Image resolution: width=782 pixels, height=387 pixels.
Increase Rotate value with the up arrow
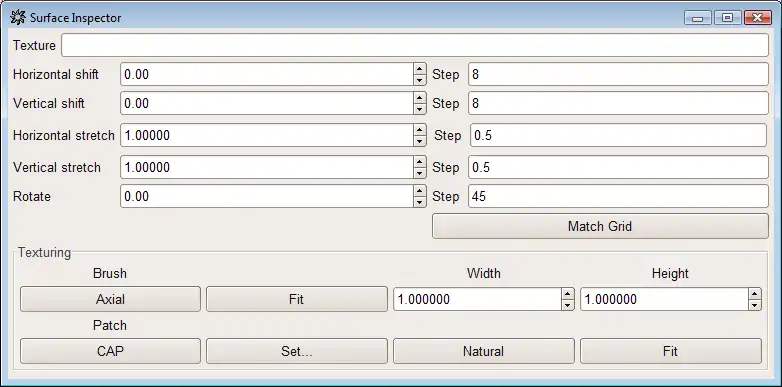[419, 191]
